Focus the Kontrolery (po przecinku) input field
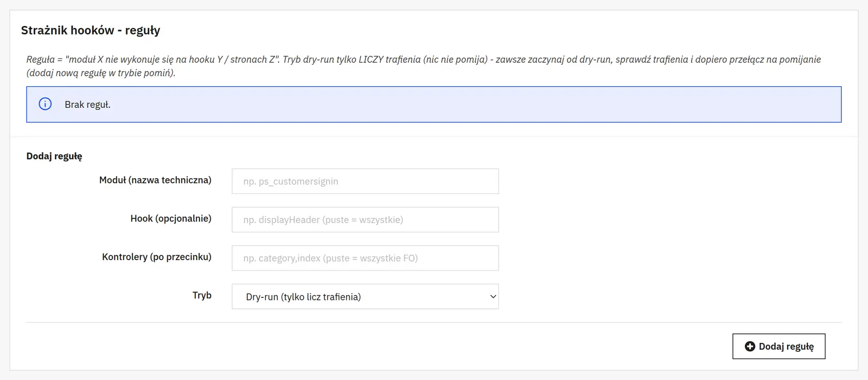Screen dimensions: 868x380 tap(365, 258)
